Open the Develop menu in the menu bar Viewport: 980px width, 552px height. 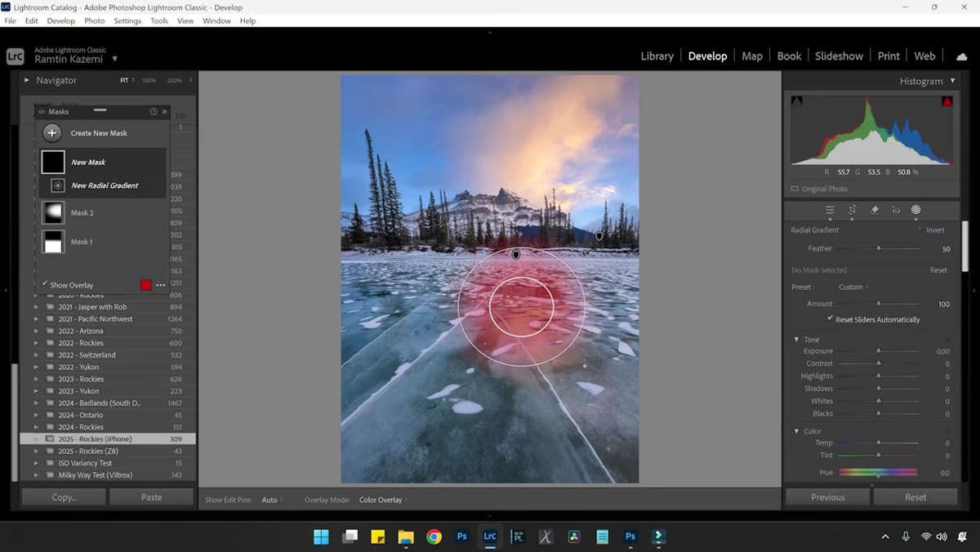[x=60, y=20]
